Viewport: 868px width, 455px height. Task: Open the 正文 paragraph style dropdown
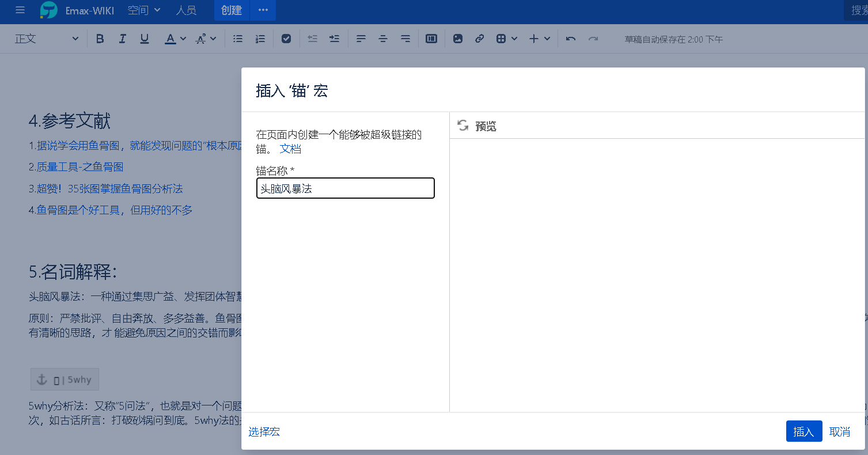click(x=46, y=39)
